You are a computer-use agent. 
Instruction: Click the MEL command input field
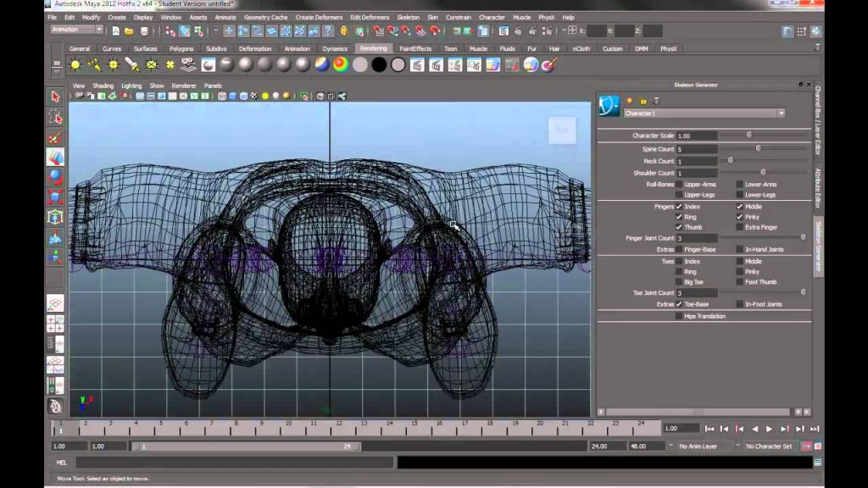pyautogui.click(x=236, y=463)
